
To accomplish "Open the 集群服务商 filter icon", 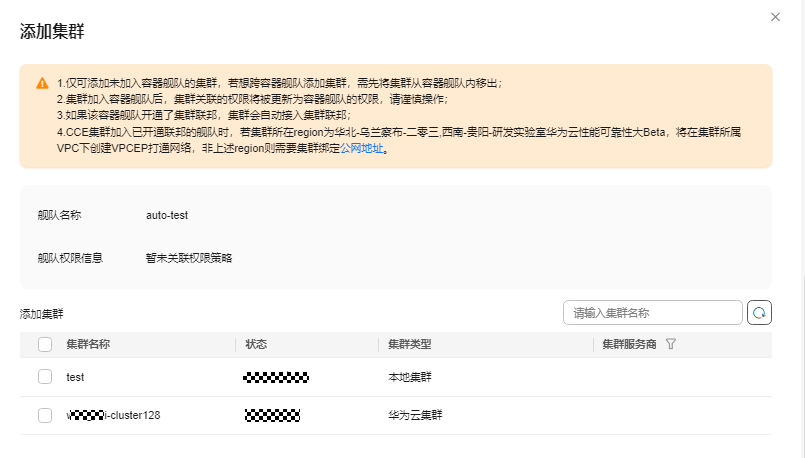I will coord(670,344).
